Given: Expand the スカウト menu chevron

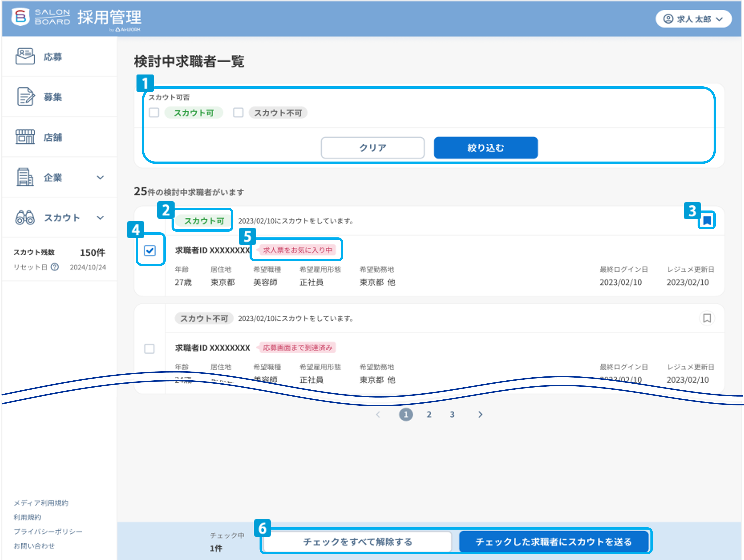Looking at the screenshot, I should [100, 218].
